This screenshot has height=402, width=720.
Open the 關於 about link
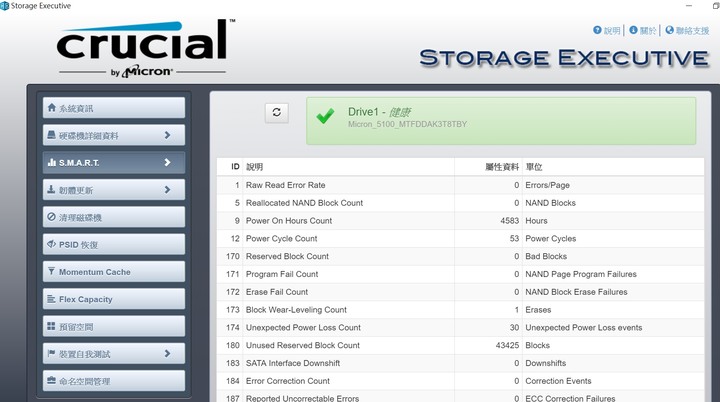click(648, 31)
